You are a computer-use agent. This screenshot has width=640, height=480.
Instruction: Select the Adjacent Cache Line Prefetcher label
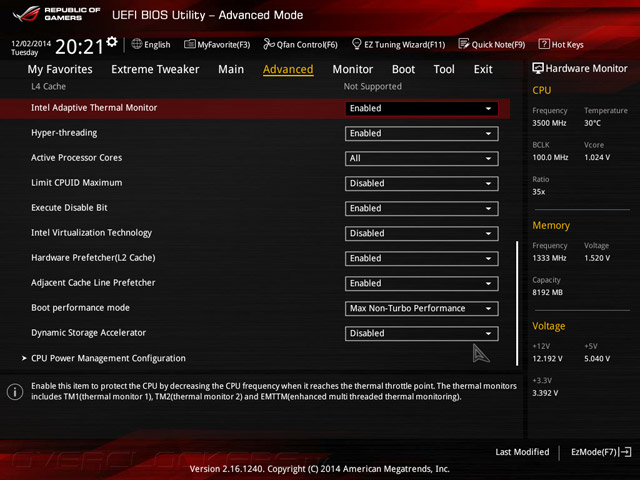pyautogui.click(x=93, y=282)
